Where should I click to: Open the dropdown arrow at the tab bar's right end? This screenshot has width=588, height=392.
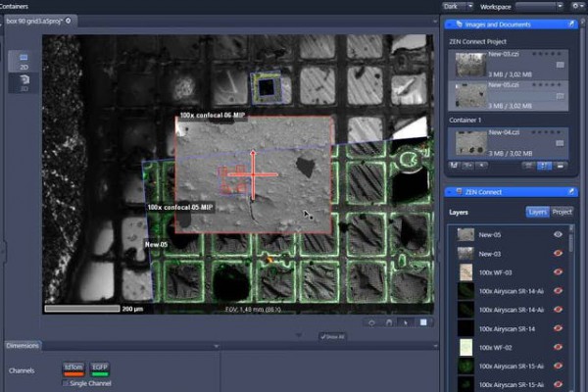pos(435,22)
